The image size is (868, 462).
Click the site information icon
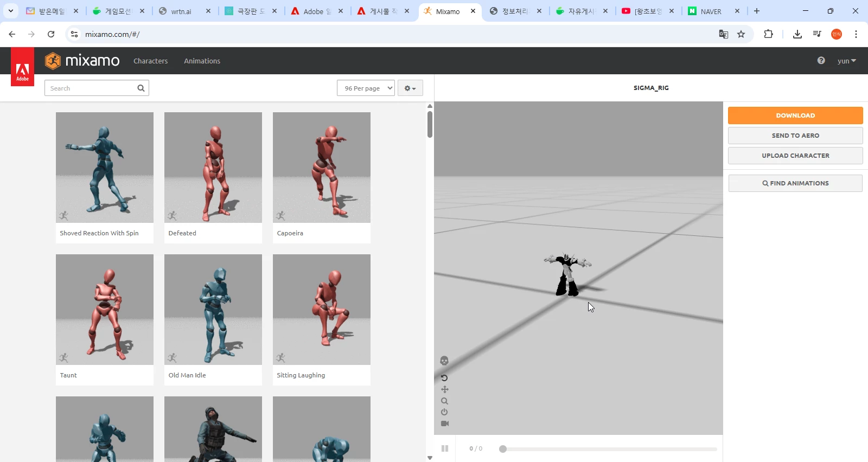click(74, 34)
